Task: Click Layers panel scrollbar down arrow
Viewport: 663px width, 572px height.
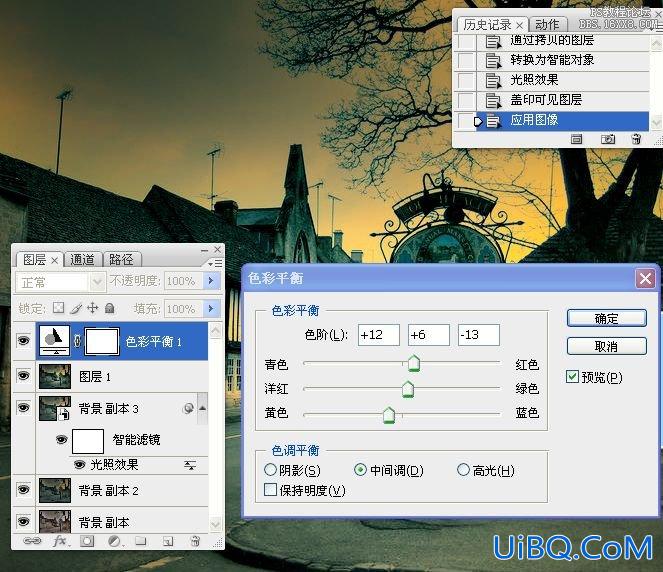Action: pos(215,525)
